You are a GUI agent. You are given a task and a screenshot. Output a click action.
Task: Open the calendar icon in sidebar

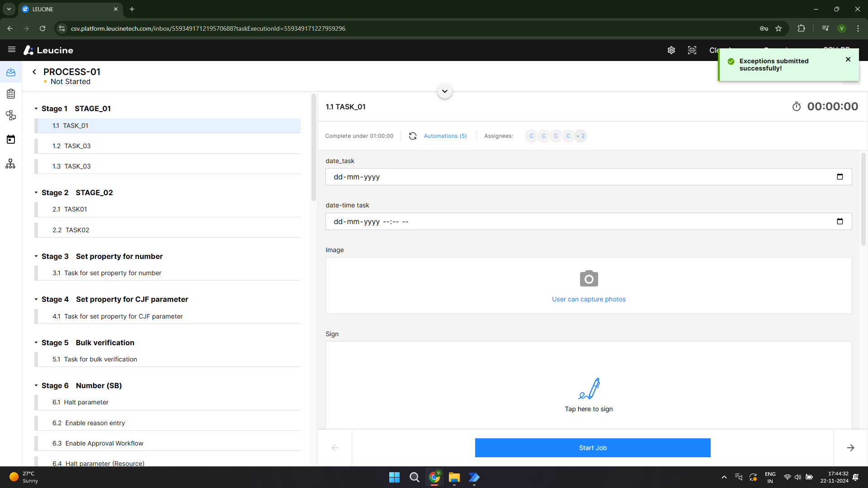(11, 139)
